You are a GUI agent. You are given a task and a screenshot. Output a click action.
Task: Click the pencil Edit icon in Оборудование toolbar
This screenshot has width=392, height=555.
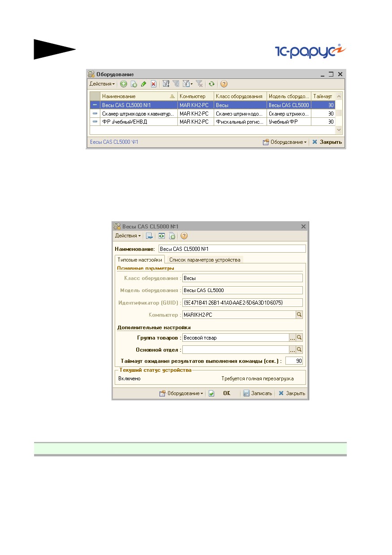pos(143,84)
